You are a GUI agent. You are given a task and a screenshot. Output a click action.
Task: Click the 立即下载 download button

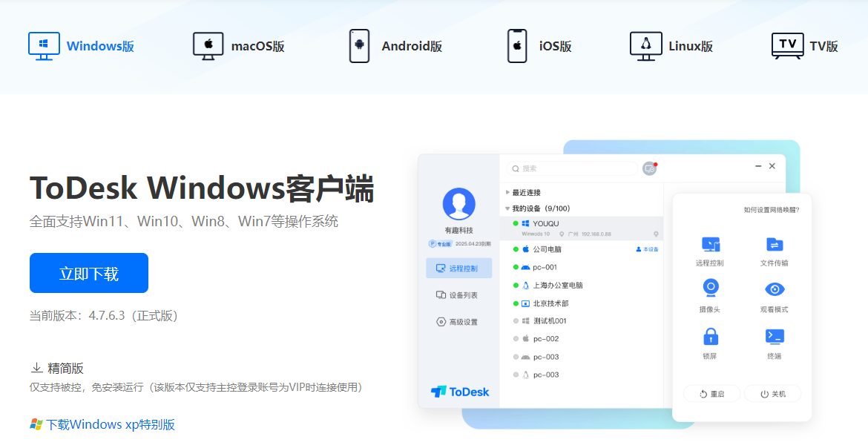pyautogui.click(x=88, y=273)
